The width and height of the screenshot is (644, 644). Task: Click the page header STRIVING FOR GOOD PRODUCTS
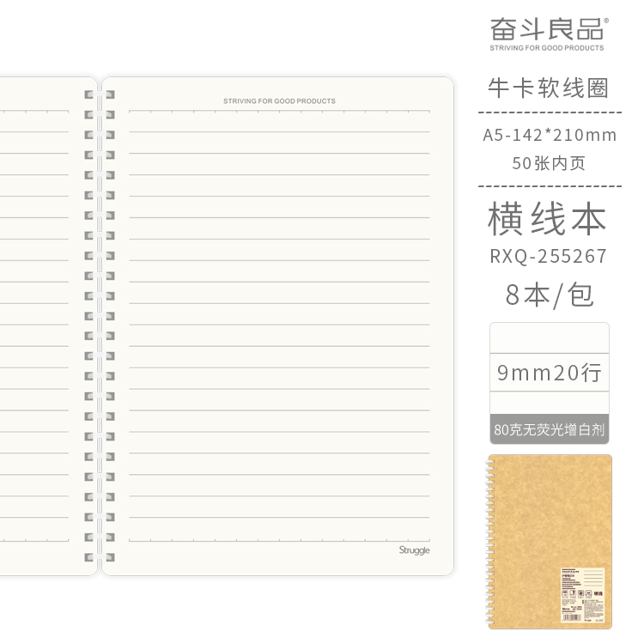click(279, 101)
